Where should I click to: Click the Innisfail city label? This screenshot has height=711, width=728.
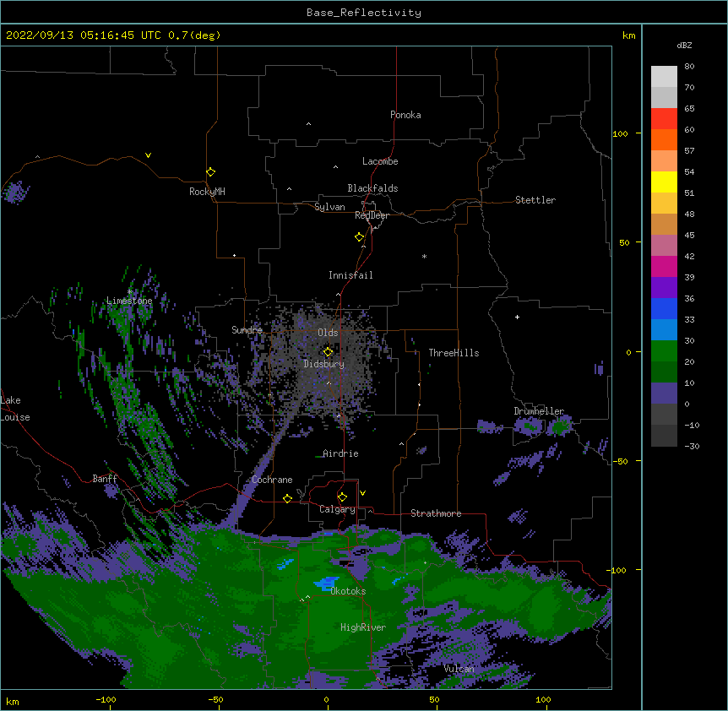tap(350, 275)
